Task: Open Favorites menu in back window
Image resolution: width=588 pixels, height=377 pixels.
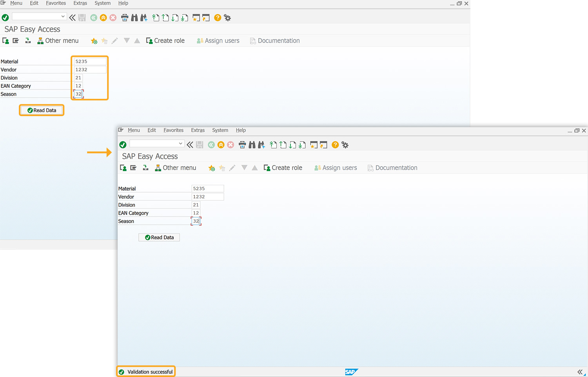Action: [56, 3]
